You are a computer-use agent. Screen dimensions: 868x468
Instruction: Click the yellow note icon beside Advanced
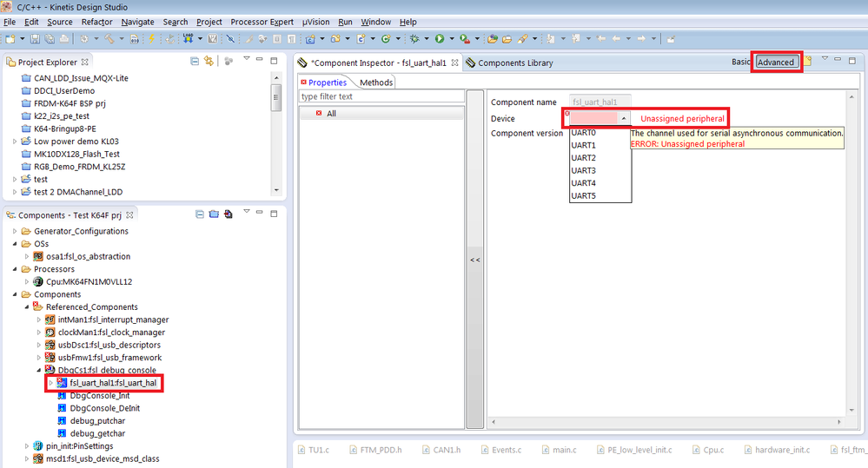pos(808,60)
